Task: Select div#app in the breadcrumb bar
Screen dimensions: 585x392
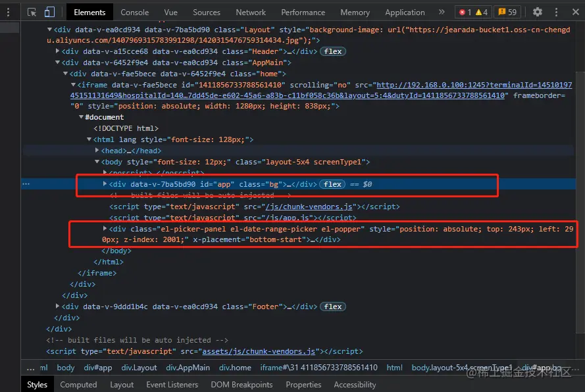Action: [x=98, y=368]
